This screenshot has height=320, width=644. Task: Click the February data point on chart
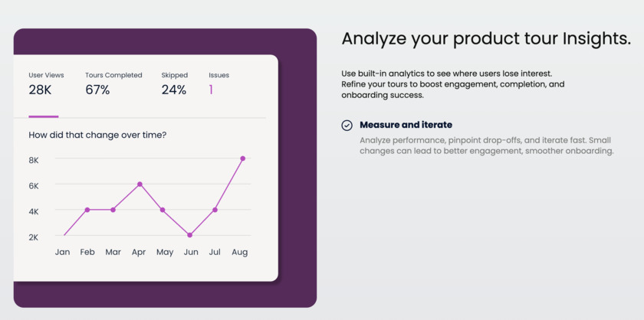coord(87,210)
